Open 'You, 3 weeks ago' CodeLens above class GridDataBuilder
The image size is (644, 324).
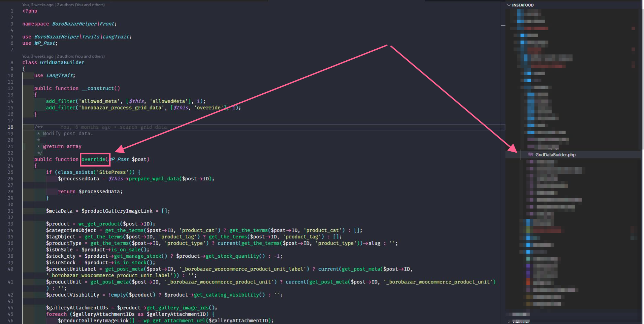[x=38, y=56]
